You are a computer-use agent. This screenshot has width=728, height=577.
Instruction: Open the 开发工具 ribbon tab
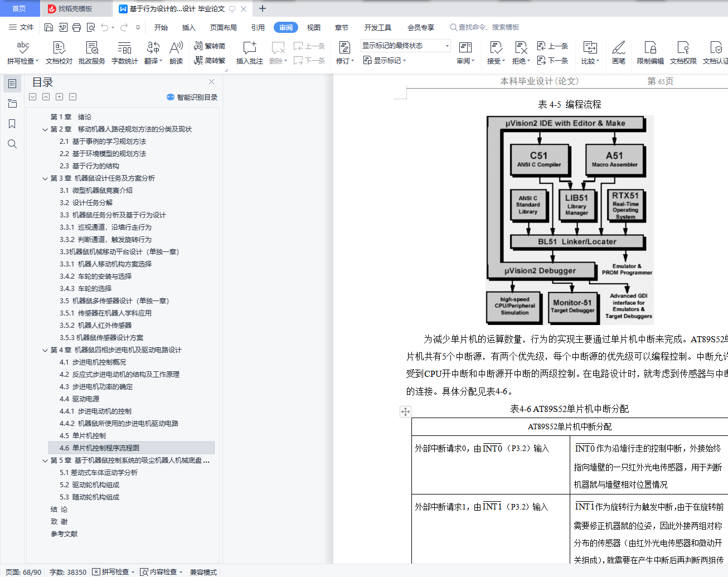[378, 27]
